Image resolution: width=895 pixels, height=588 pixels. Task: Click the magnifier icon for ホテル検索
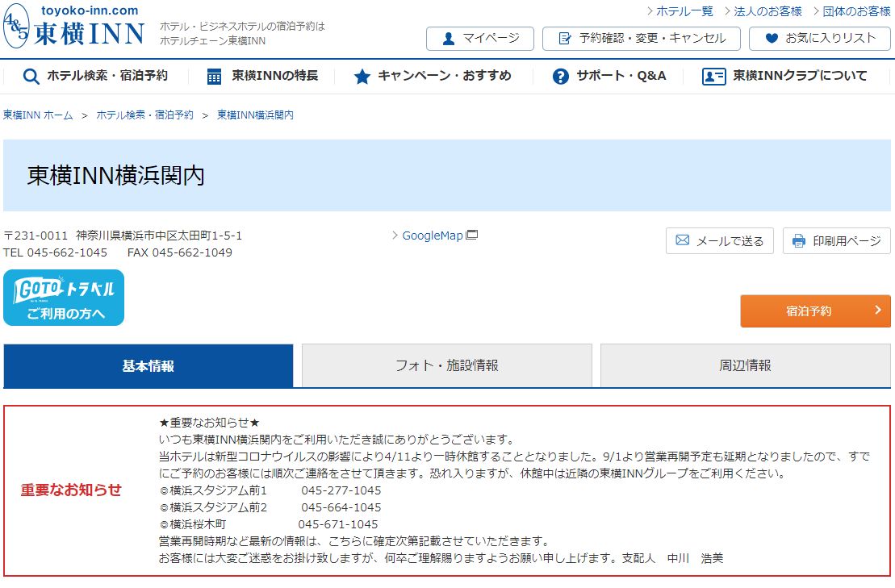click(31, 77)
